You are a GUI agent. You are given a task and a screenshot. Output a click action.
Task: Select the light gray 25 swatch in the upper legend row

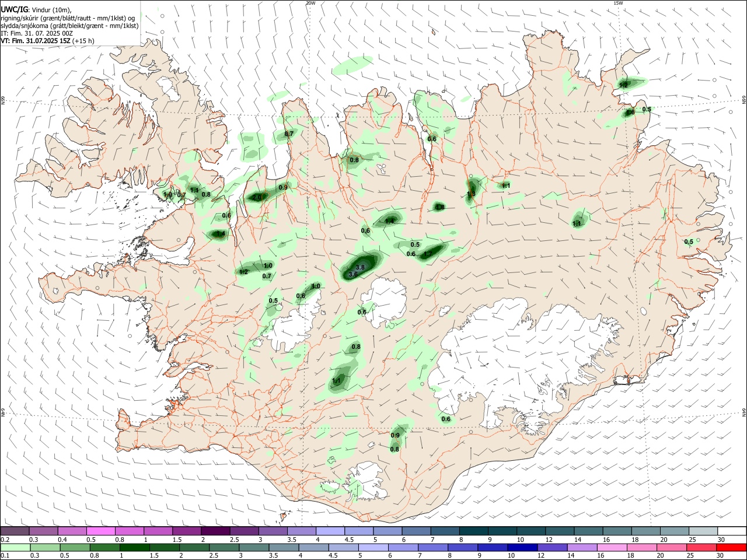(x=703, y=531)
